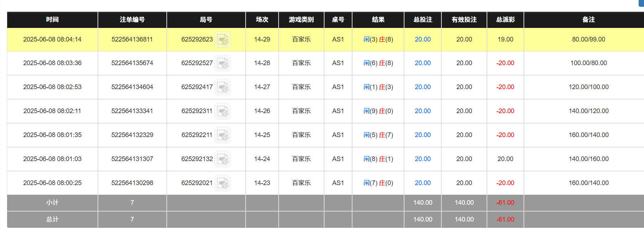Screen dimensions: 644x228
Task: Click replay icon next to round 625292211
Action: [223, 135]
